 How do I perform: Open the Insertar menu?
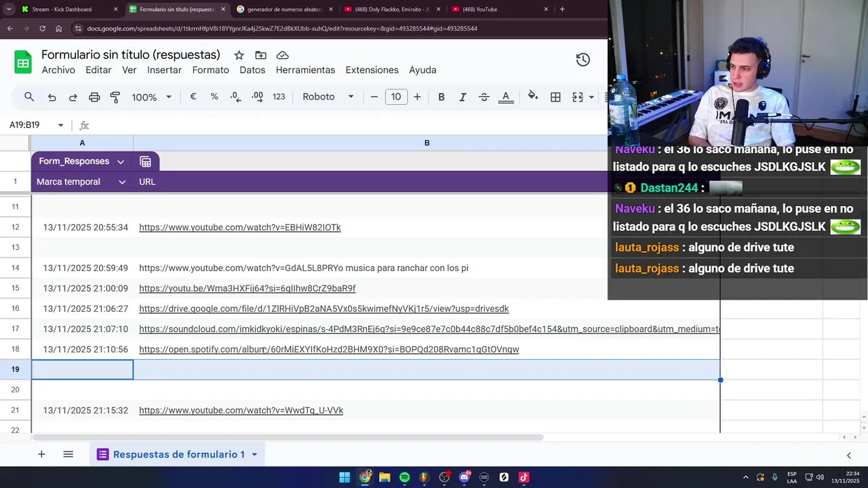164,70
